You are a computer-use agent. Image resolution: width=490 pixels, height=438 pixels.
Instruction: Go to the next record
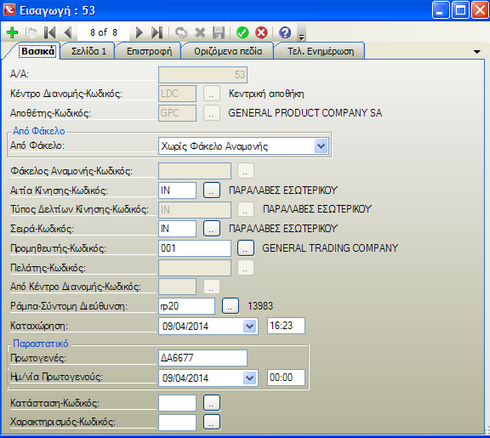[139, 33]
